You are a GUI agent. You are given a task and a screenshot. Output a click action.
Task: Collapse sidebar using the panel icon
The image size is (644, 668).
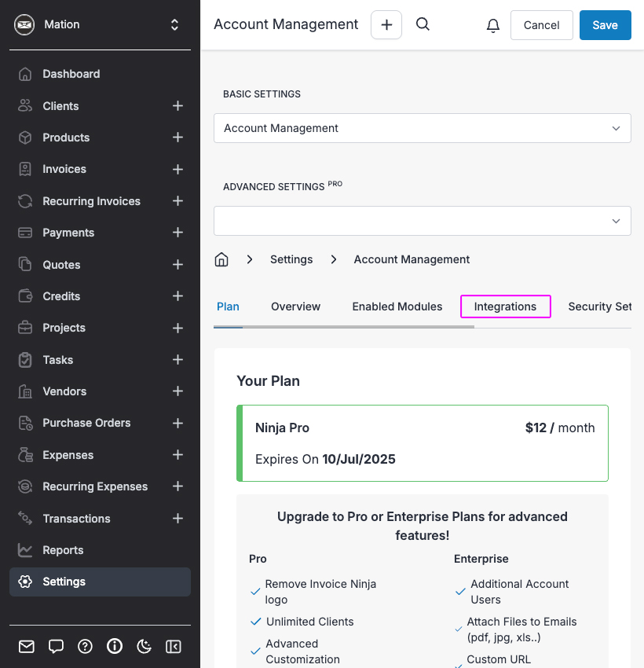[174, 646]
